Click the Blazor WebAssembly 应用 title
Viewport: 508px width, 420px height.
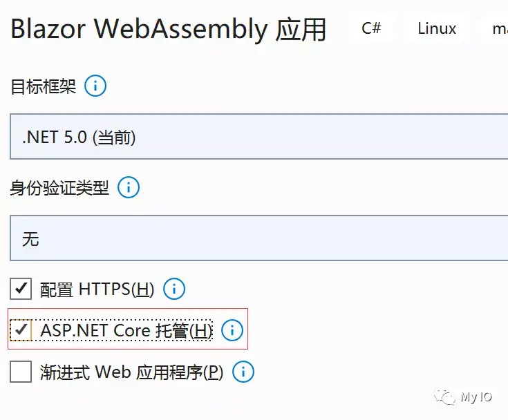[169, 29]
